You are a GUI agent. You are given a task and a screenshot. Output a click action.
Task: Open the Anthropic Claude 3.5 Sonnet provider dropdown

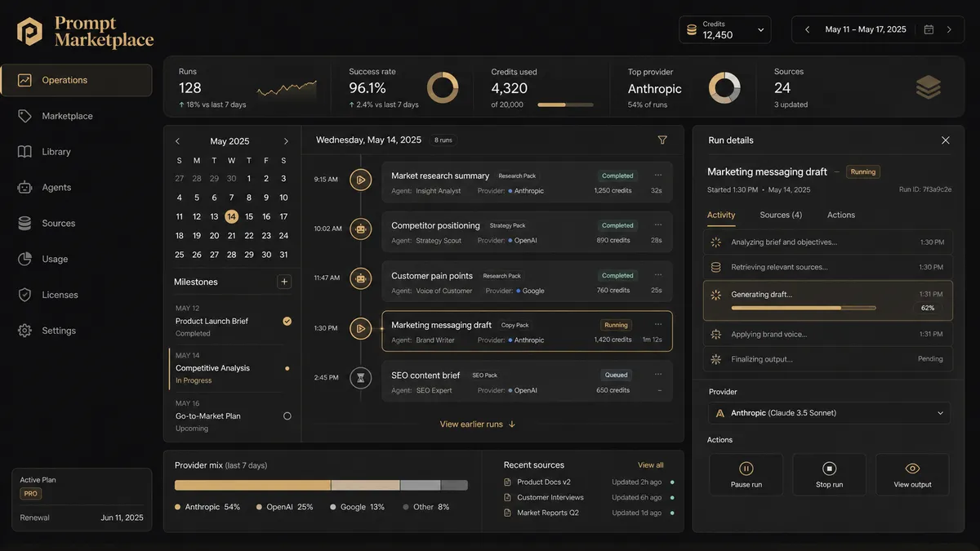click(829, 413)
